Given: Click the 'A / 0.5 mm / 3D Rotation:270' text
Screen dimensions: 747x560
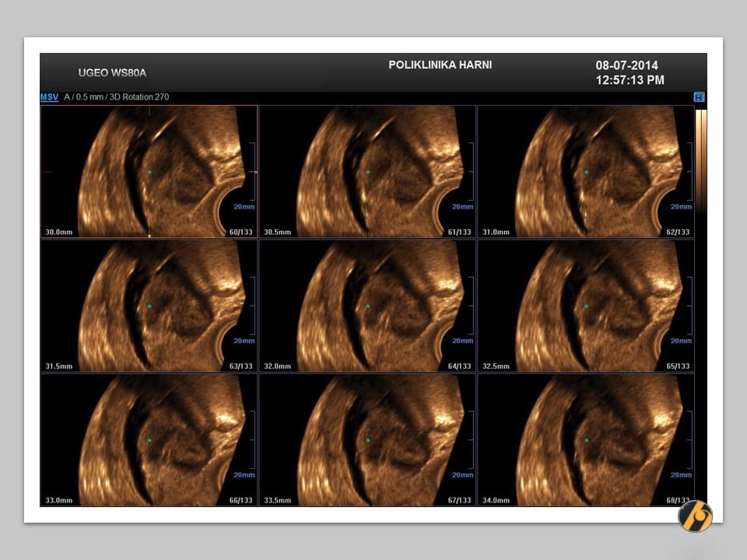Looking at the screenshot, I should click(x=116, y=97).
